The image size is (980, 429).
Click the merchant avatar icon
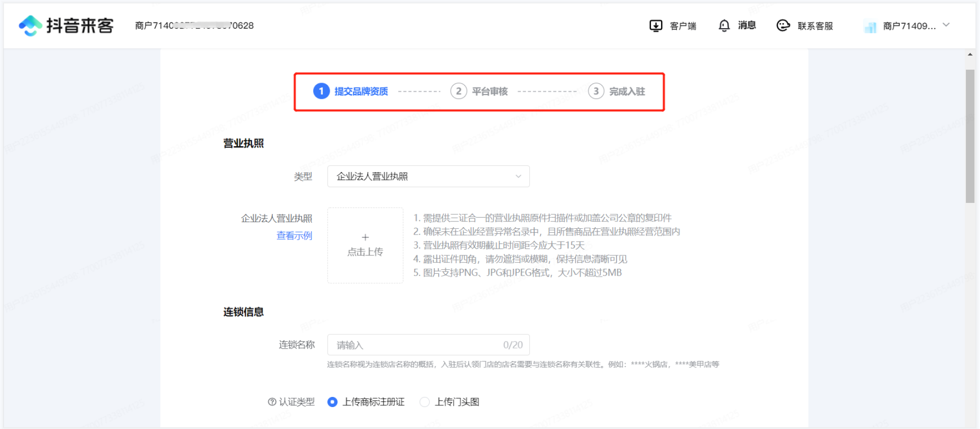[870, 26]
